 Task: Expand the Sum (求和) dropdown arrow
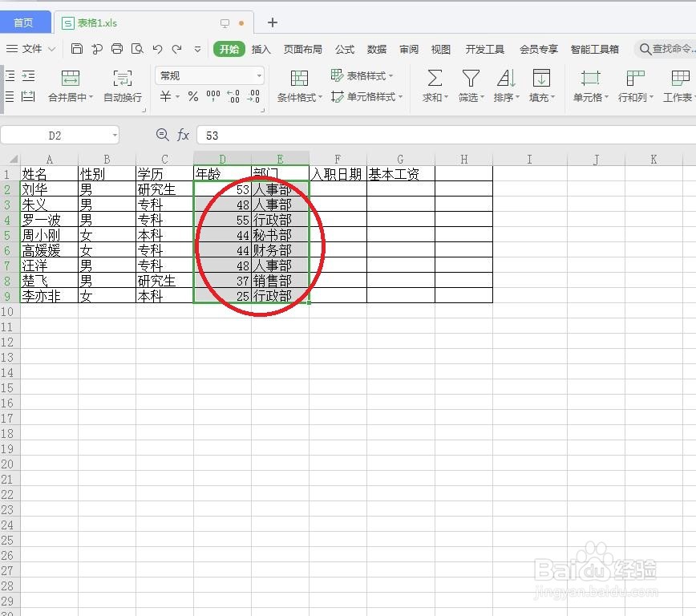point(446,97)
